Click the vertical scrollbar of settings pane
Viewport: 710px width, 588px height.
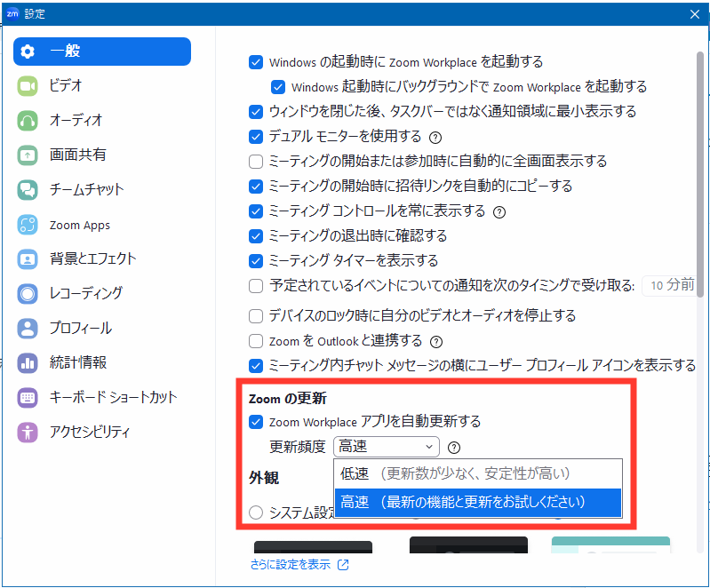tap(700, 174)
